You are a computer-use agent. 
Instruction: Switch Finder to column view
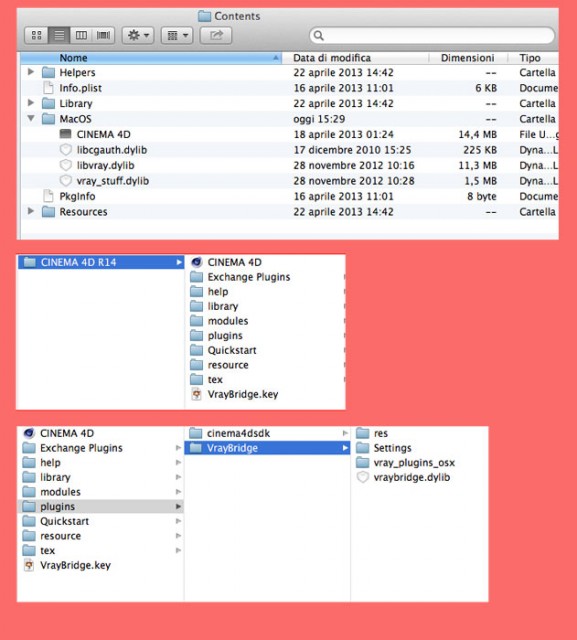81,36
